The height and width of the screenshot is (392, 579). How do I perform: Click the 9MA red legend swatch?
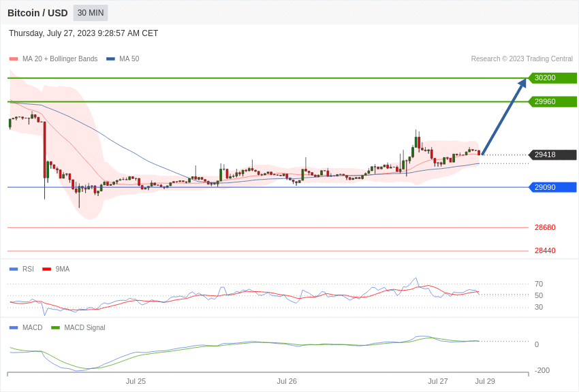[46, 269]
